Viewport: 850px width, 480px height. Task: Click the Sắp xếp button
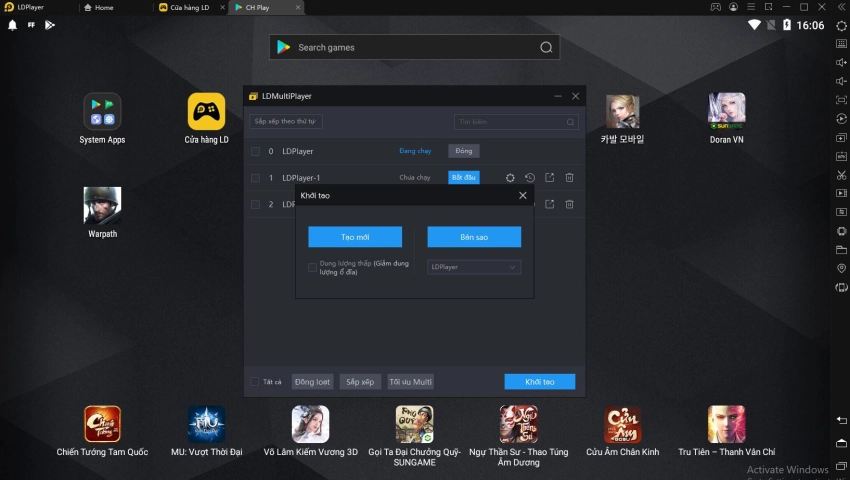point(360,382)
